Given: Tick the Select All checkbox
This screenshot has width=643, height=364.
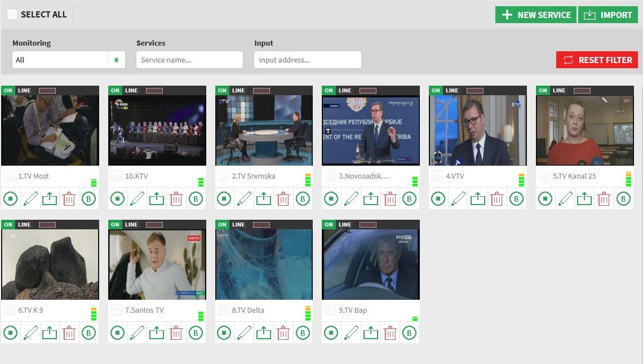Looking at the screenshot, I should 12,15.
